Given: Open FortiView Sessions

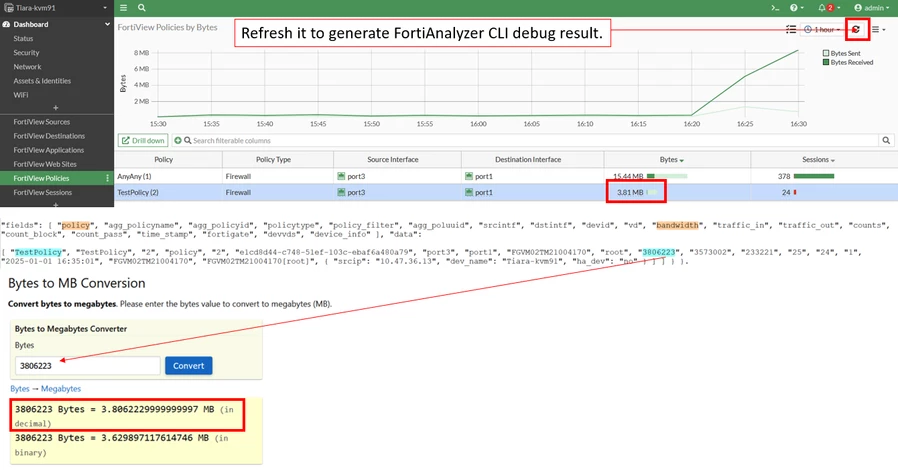Looking at the screenshot, I should point(43,192).
